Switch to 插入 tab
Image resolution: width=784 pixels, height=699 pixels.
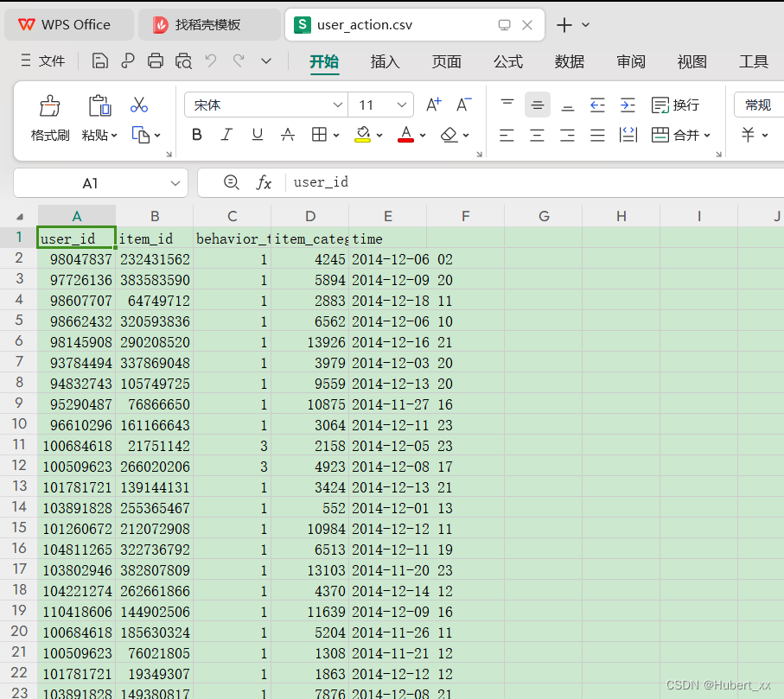[385, 61]
